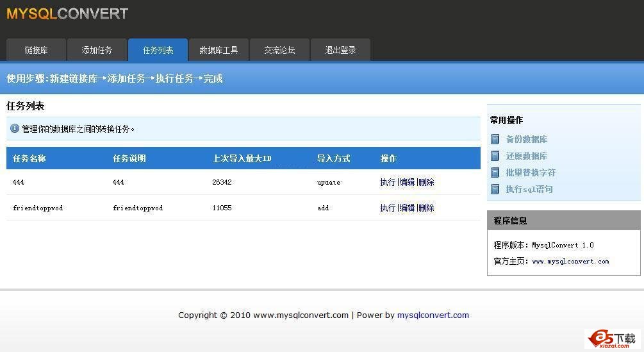Click the 操作 column header

click(388, 158)
